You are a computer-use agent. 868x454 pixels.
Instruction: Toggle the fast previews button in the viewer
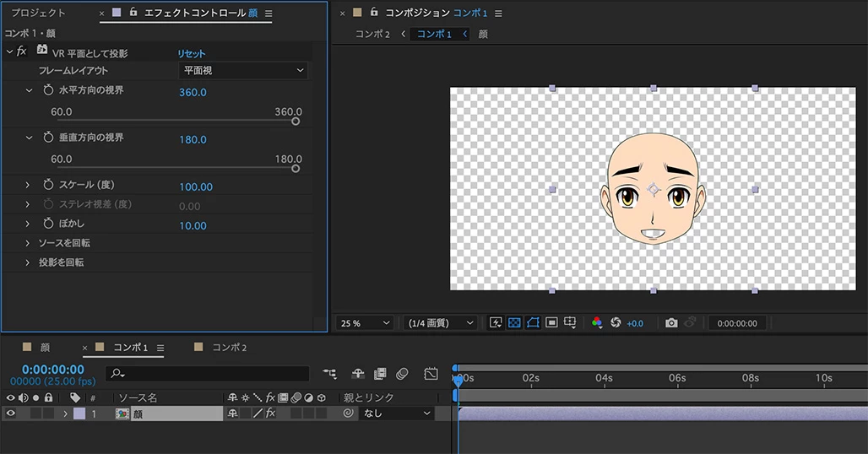click(496, 323)
